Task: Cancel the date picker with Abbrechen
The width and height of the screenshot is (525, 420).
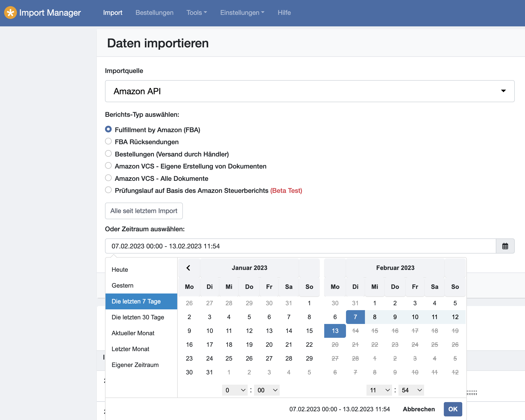Action: pos(419,409)
